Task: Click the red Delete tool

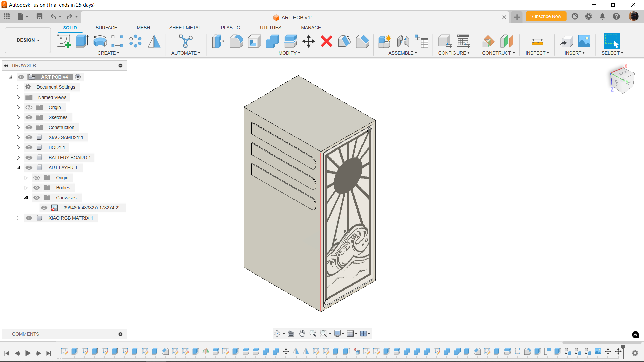Action: pos(326,41)
